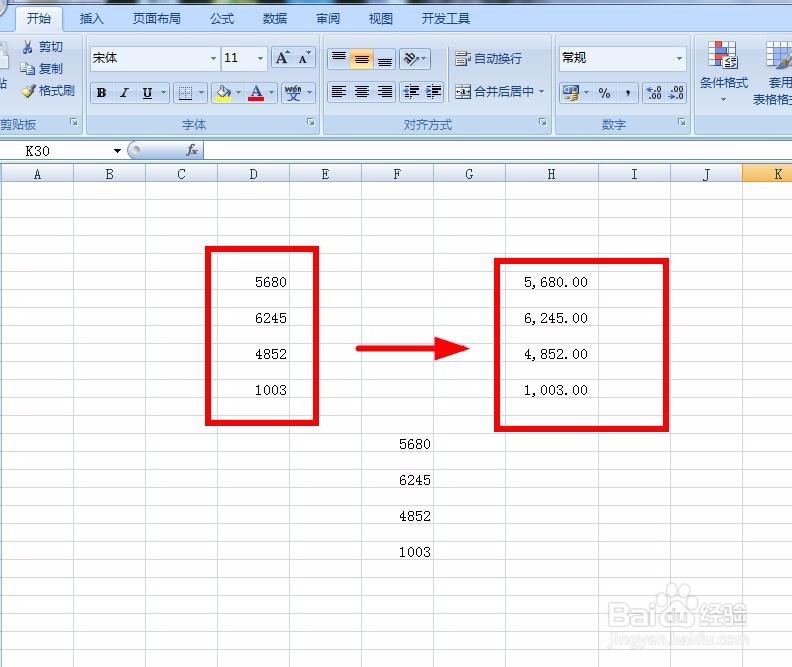Screen dimensions: 792x667
Task: Select column F cell with 6245
Action: [398, 479]
